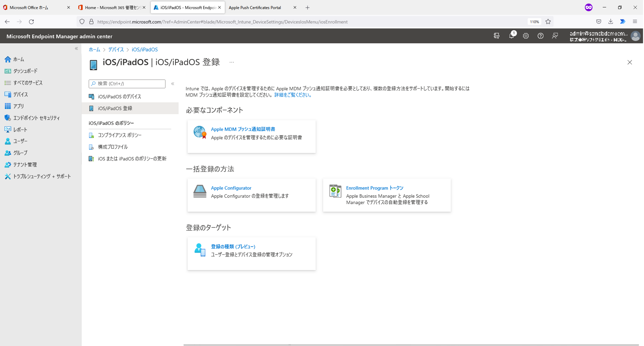The image size is (644, 346).
Task: Click the Enrollment Program token icon
Action: tap(335, 191)
